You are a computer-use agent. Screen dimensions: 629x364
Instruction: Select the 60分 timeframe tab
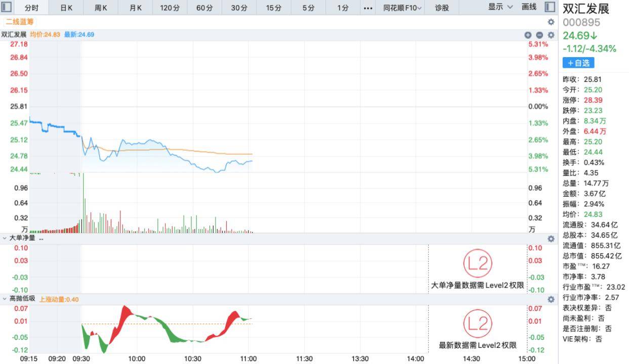coord(204,8)
